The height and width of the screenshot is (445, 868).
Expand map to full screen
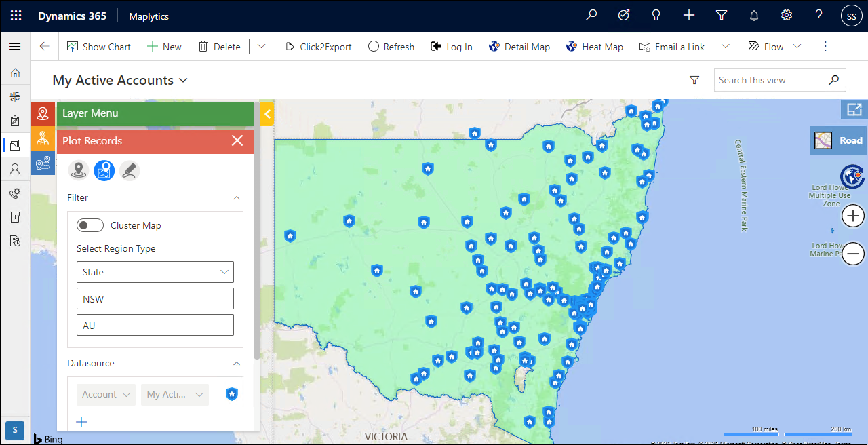[x=854, y=109]
